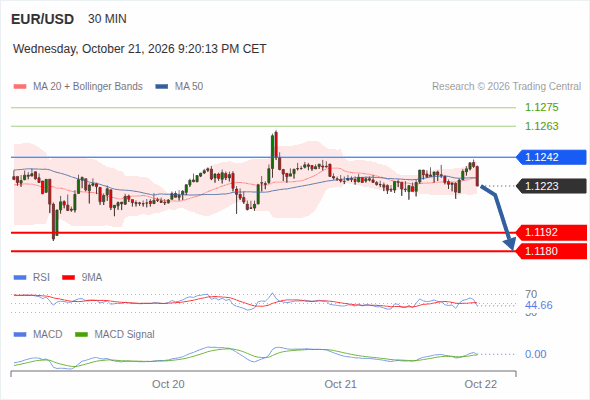The height and width of the screenshot is (400, 590).
Task: Click the MA 20 + Bollinger Bands label
Action: click(x=88, y=87)
